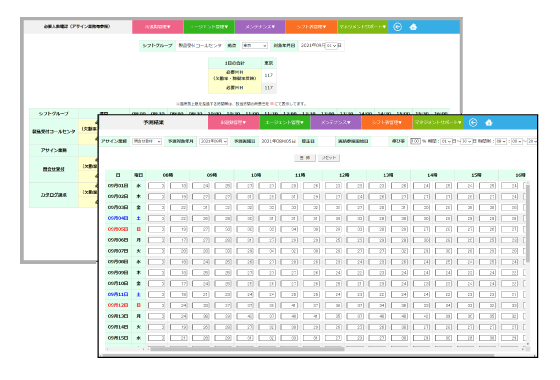The image size is (560, 380).
Task: Click the 曜日 column header
Action: [139, 175]
